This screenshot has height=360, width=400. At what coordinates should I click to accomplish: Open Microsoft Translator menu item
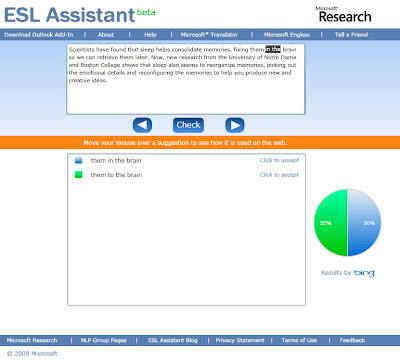(209, 35)
